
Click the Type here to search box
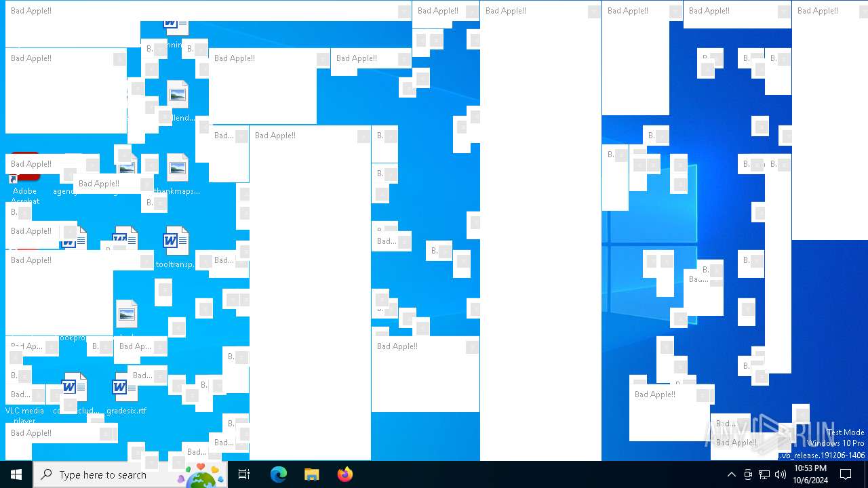point(130,474)
